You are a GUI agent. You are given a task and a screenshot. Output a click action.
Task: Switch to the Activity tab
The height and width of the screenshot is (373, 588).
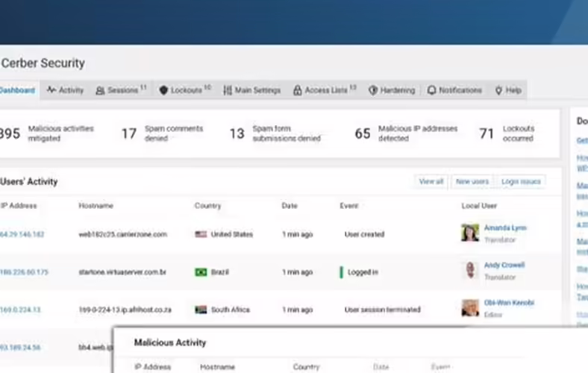tap(65, 90)
